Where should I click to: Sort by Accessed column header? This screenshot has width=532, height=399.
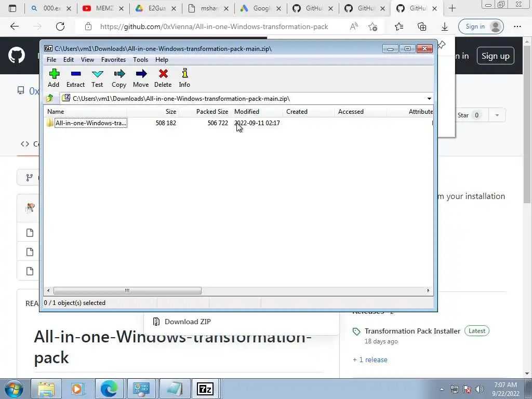(x=361, y=112)
